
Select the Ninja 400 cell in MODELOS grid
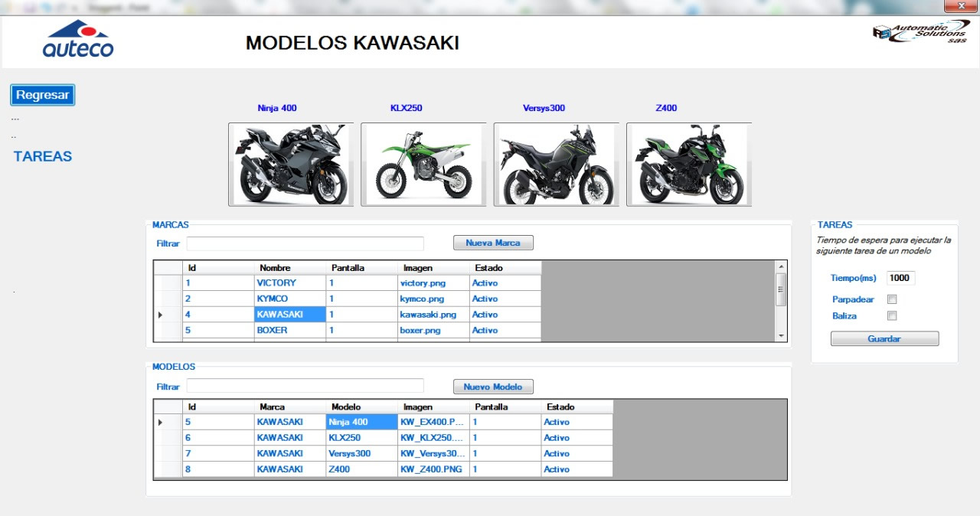362,422
